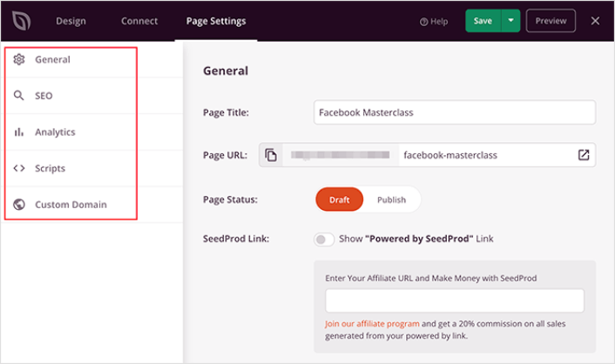615x364 pixels.
Task: Click the green Save button
Action: (483, 20)
